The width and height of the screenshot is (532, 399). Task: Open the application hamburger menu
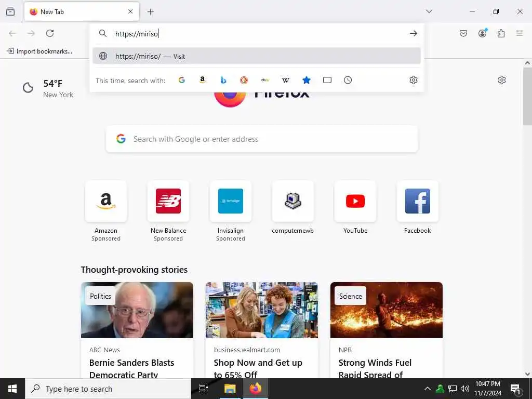(520, 33)
